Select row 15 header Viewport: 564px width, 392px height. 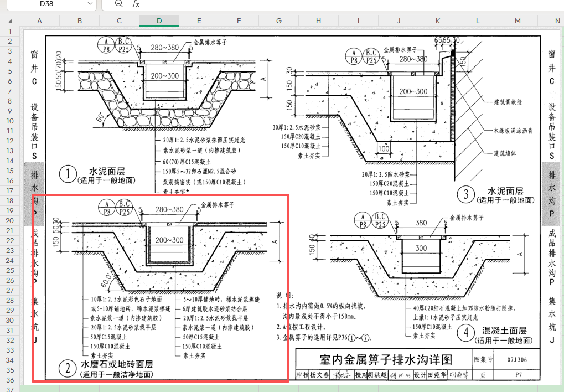[x=10, y=171]
